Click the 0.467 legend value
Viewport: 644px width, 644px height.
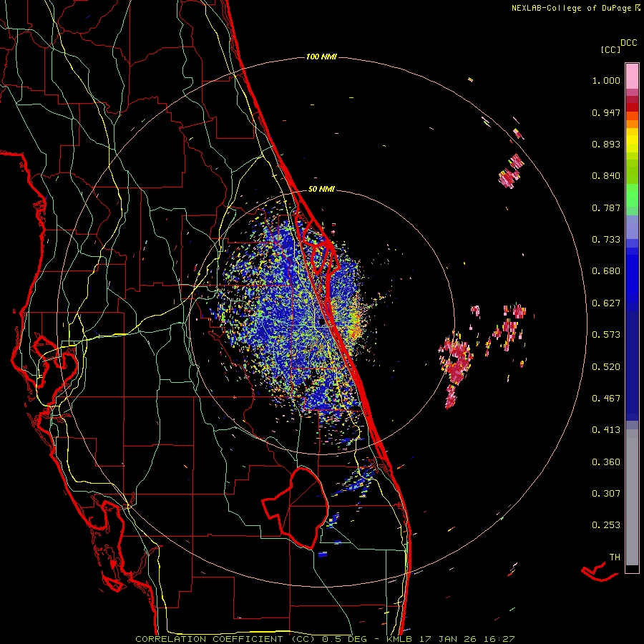[x=606, y=399]
